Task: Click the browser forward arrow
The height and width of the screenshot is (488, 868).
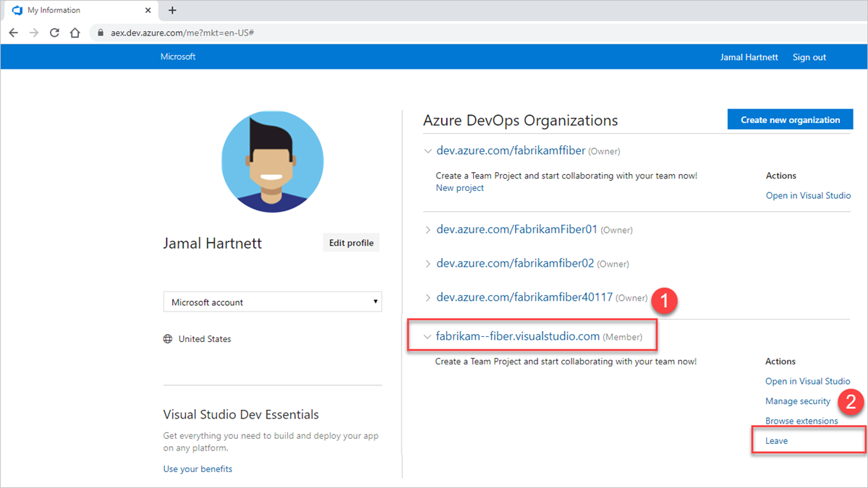Action: click(33, 33)
